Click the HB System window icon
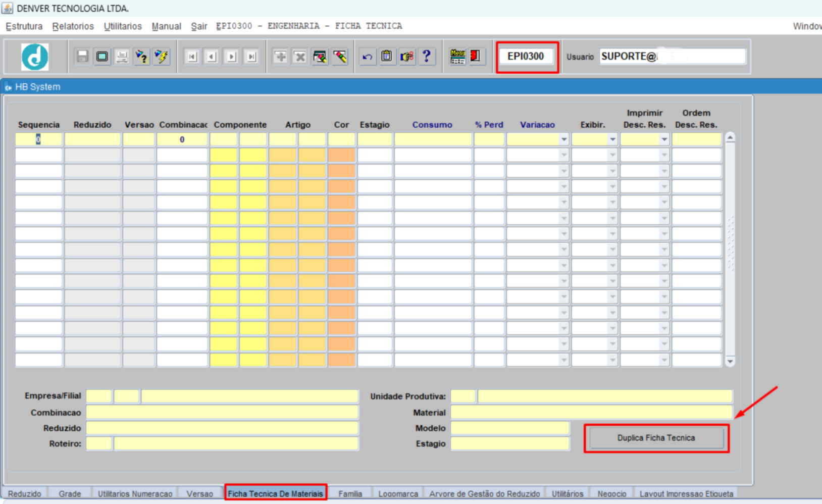This screenshot has width=822, height=504. 8,87
